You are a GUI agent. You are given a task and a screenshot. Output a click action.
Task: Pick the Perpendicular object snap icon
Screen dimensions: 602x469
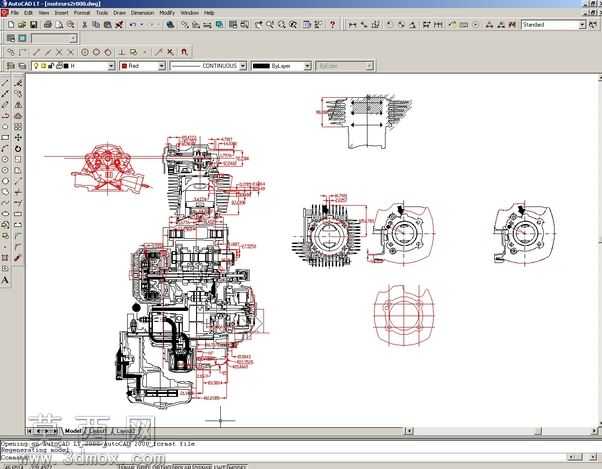[122, 52]
